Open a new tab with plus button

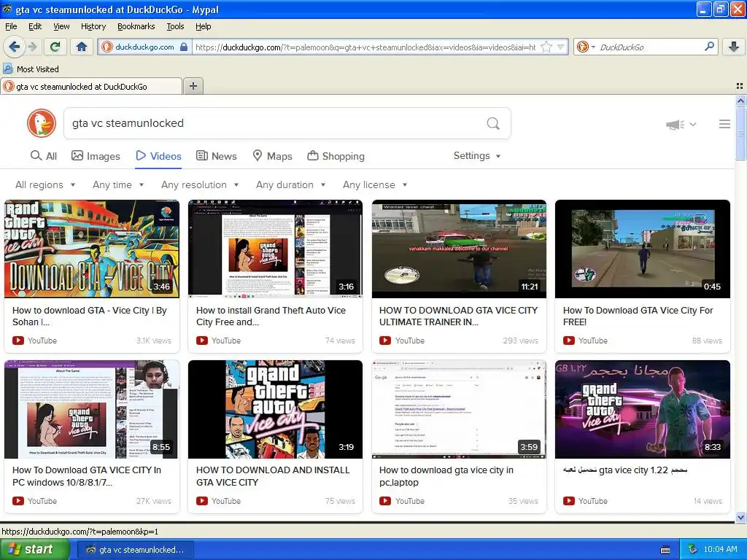(x=193, y=86)
